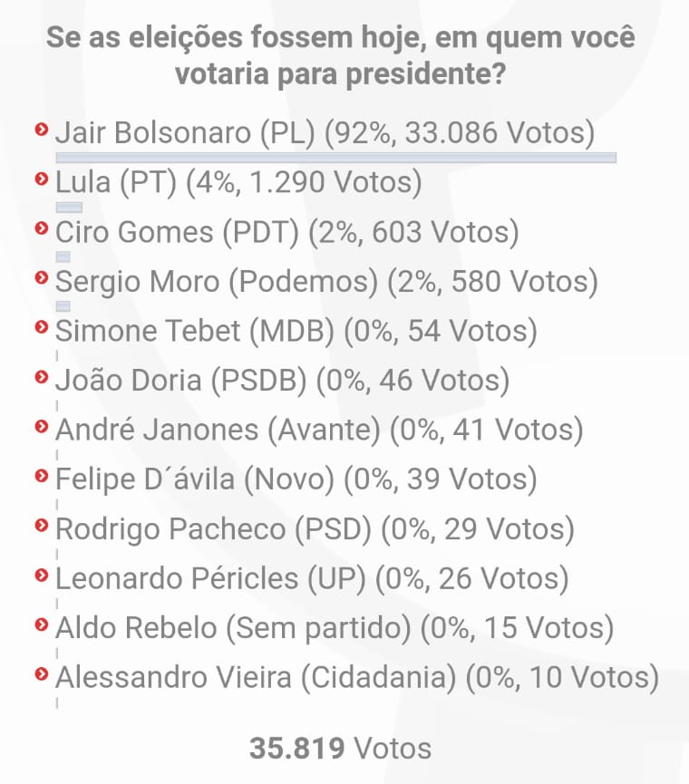Click the bullet icon beside Sergio Moro
The image size is (689, 784).
40,278
